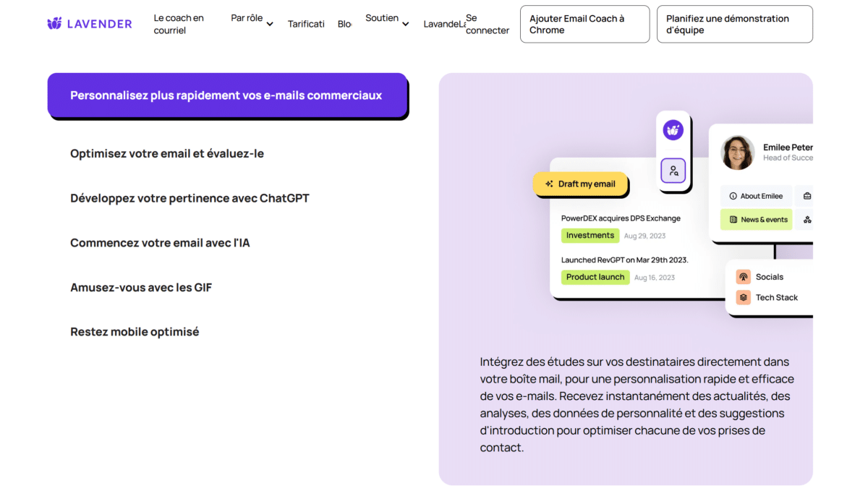
Task: Select Personnalisez plus rapidement vos e-mails commerciaux tab
Action: 227,95
